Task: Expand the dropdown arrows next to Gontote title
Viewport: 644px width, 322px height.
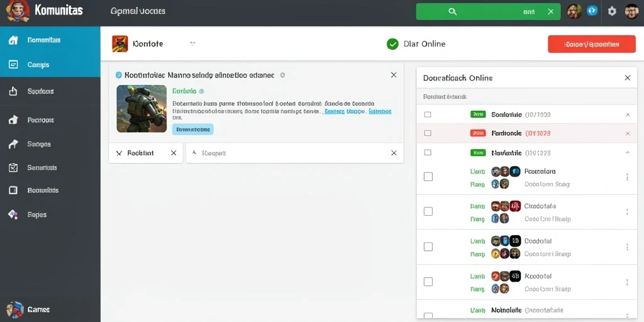Action: 192,43
